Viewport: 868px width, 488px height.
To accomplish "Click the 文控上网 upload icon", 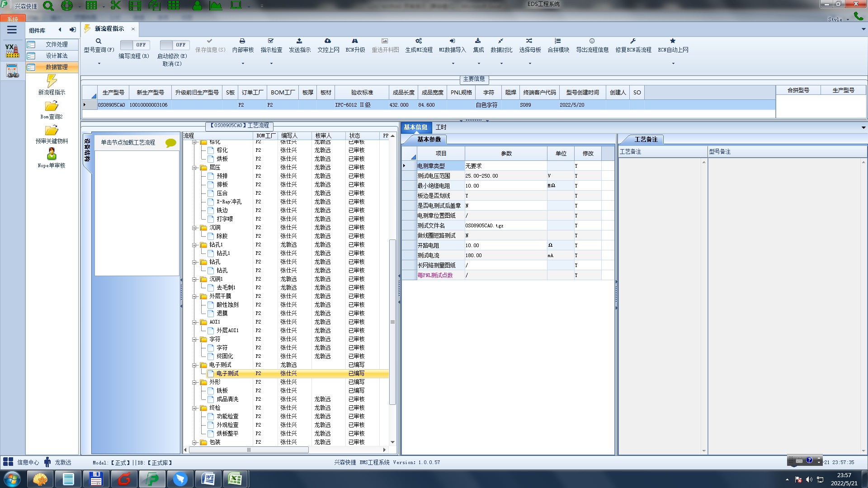I will [328, 41].
